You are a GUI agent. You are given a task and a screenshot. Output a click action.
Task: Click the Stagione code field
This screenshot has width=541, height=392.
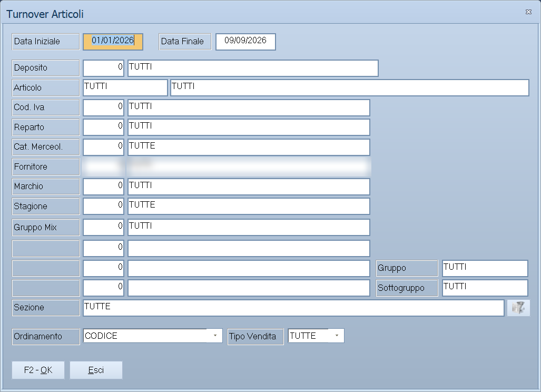tap(103, 207)
